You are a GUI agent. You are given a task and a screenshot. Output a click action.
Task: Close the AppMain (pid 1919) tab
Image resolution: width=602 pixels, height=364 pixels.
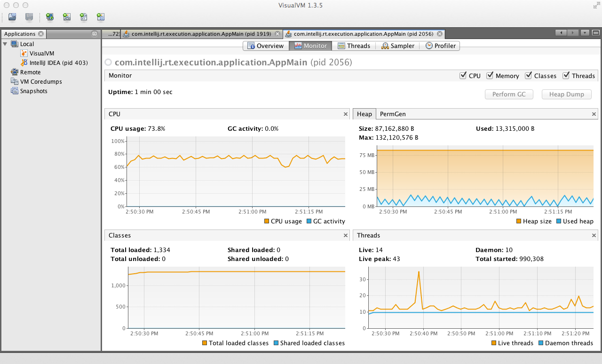click(277, 34)
